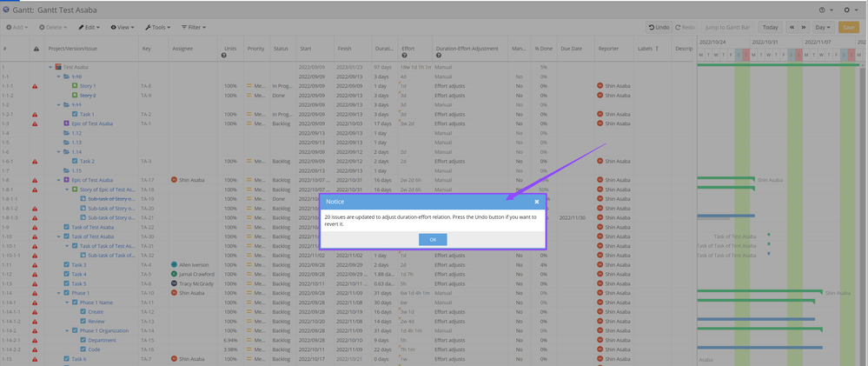Screen dimensions: 868x366
Task: Click the Labels column sort arrow
Action: (657, 49)
